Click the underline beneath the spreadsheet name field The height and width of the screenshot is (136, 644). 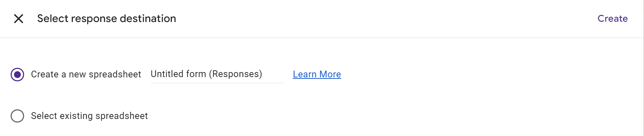click(x=217, y=83)
